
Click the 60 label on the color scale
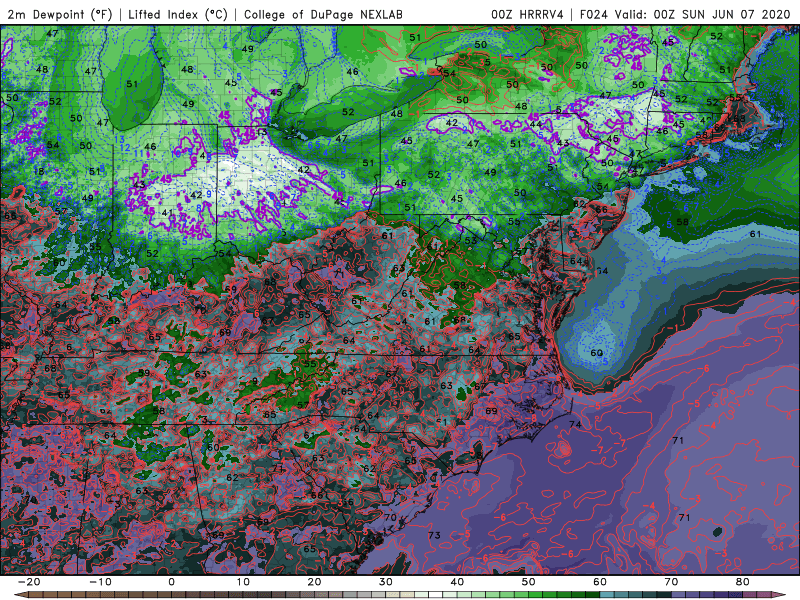600,582
